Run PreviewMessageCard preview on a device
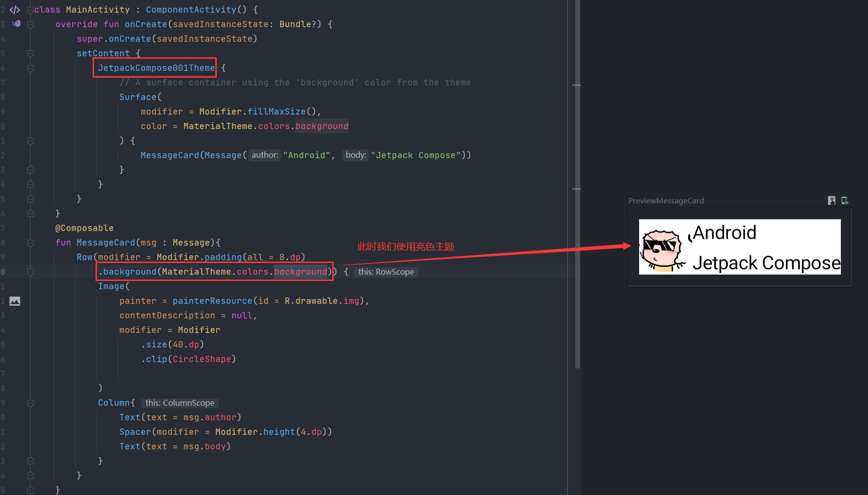The height and width of the screenshot is (495, 868). pyautogui.click(x=845, y=200)
